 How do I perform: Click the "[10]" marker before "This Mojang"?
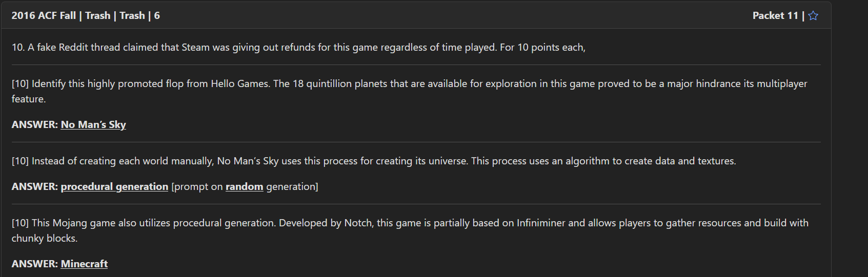pos(20,223)
